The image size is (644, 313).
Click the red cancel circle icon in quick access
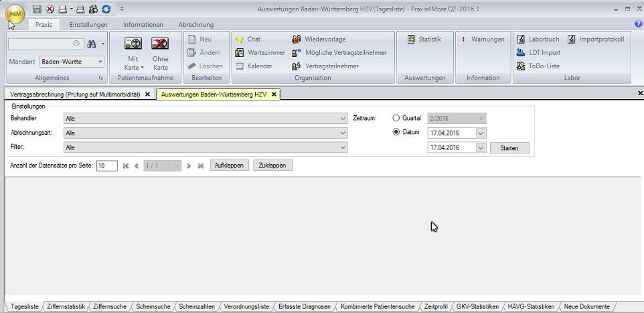[x=50, y=9]
